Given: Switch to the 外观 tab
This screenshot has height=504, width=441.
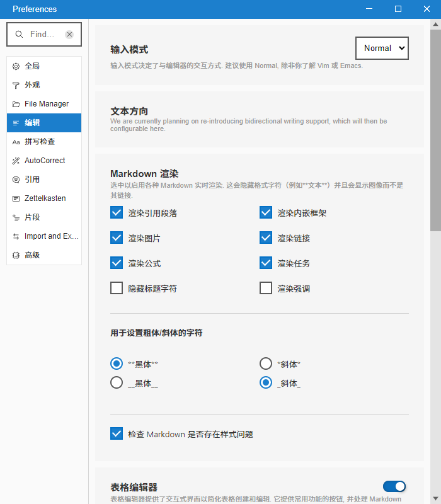Looking at the screenshot, I should 44,85.
